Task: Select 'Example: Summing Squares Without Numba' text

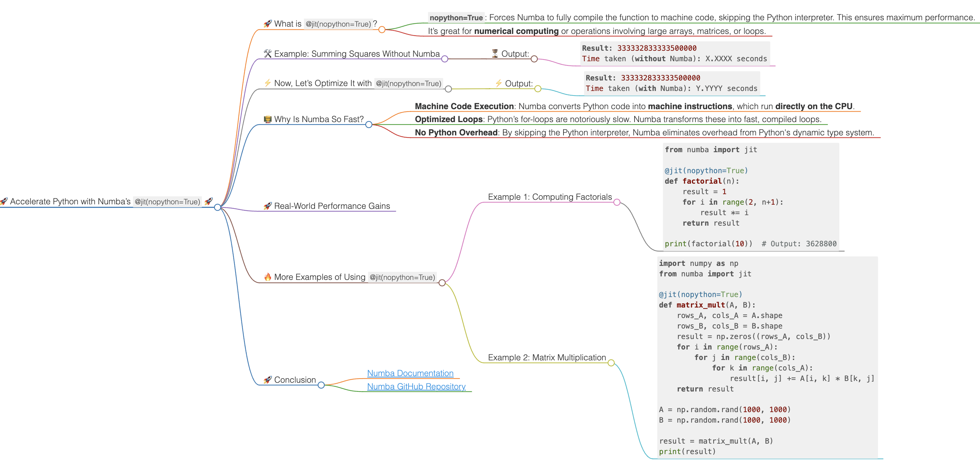Action: [357, 54]
